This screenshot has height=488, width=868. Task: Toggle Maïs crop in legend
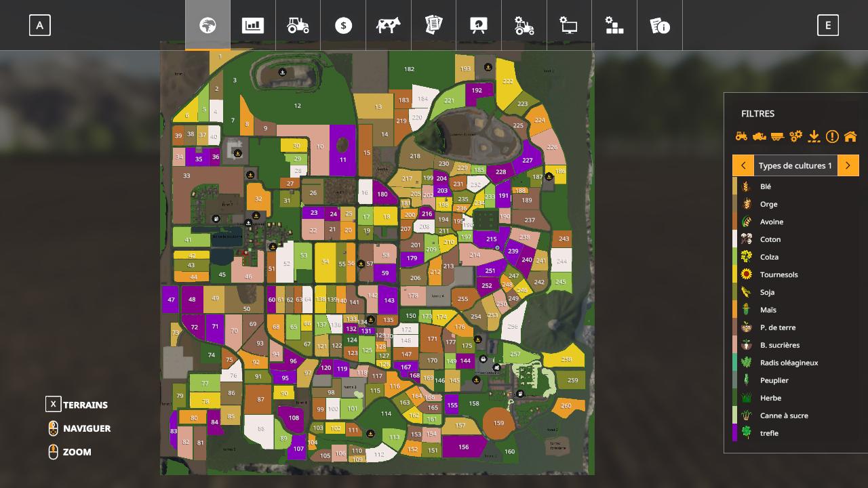(795, 310)
